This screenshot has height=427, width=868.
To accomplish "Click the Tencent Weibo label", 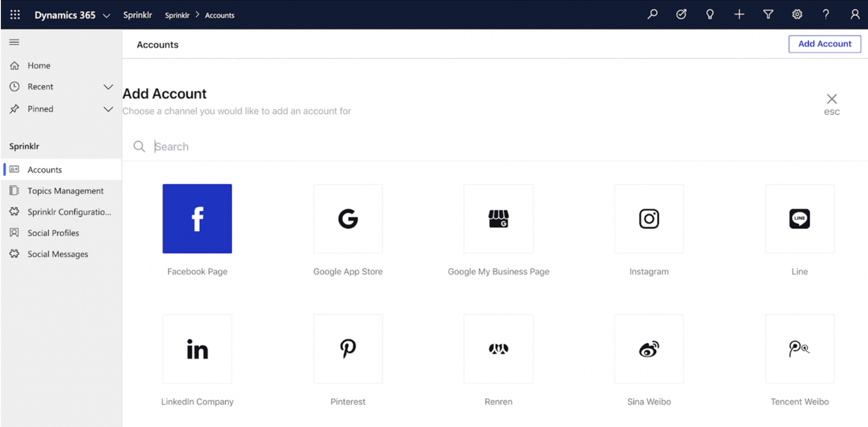I will pos(800,402).
